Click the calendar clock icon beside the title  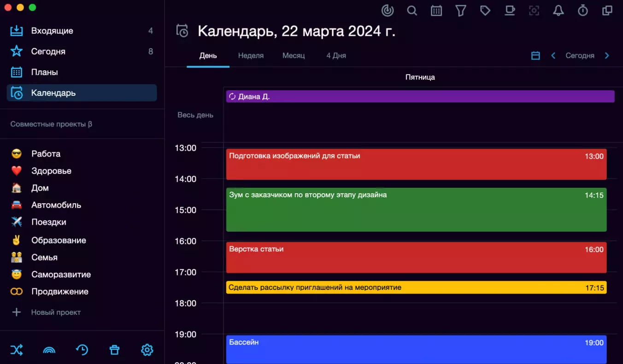pos(182,31)
